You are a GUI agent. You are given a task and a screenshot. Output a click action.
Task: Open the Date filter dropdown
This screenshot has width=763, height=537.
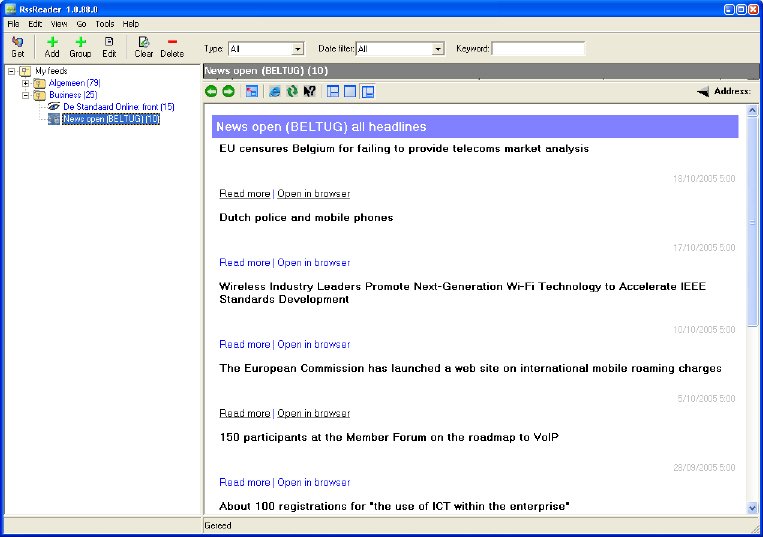click(438, 49)
